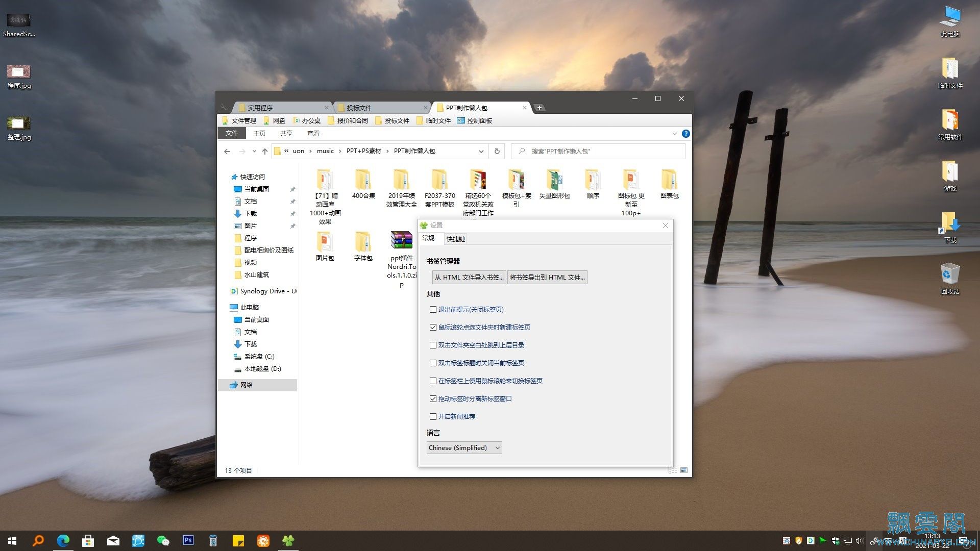Select Synology Drive in navigation pane

263,291
